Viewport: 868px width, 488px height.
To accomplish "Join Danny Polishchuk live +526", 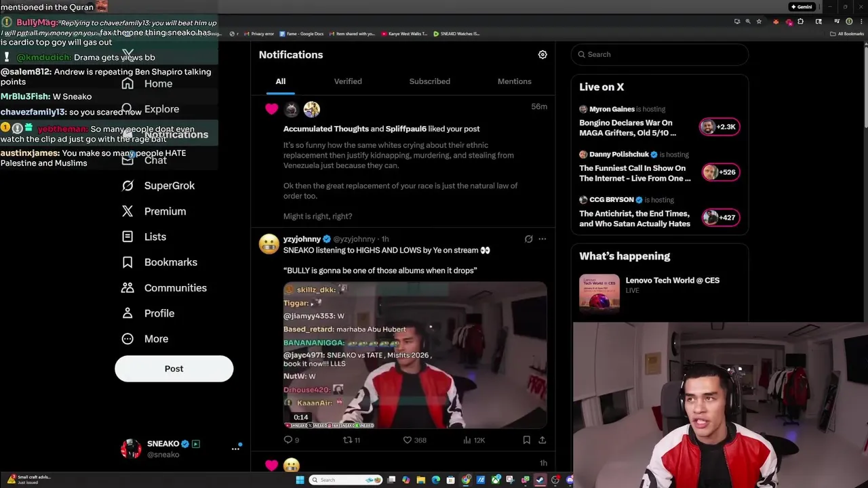I will tap(719, 172).
